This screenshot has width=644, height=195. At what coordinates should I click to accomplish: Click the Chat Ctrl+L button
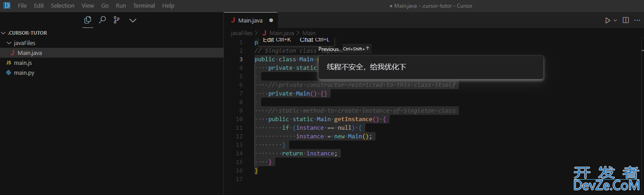pos(314,40)
